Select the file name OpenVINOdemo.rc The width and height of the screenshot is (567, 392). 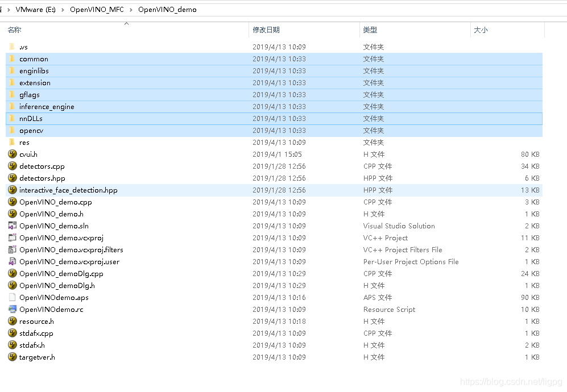click(51, 309)
